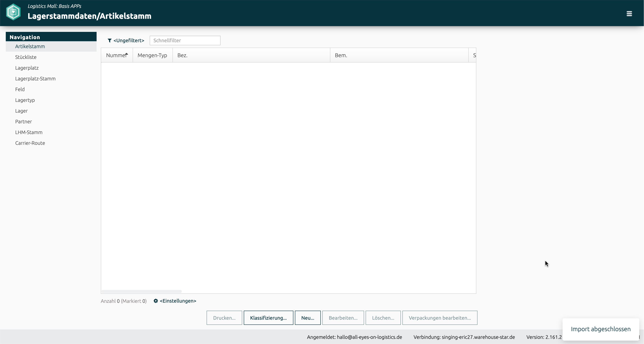Viewport: 644px width, 344px height.
Task: Open the Einstellungen table settings
Action: coord(178,301)
